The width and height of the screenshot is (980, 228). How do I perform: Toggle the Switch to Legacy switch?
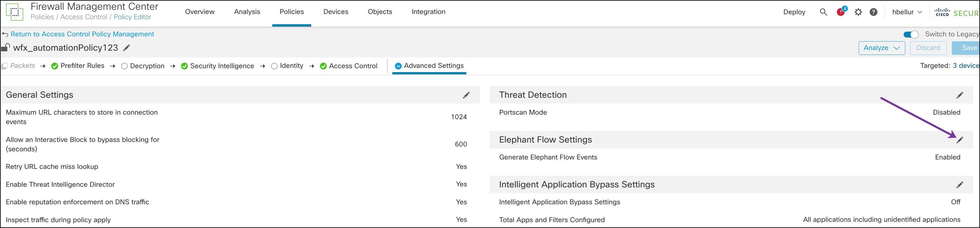(911, 35)
